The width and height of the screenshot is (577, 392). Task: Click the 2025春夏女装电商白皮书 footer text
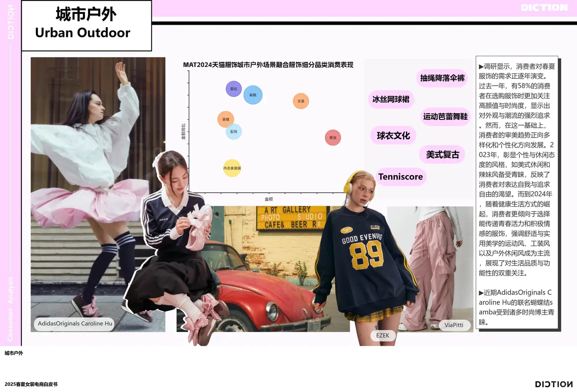31,384
